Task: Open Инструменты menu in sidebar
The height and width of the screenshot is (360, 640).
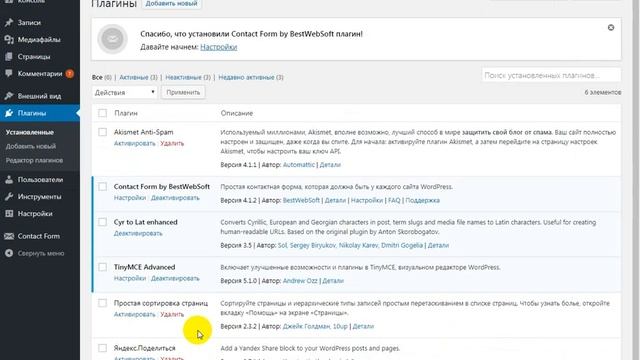Action: click(x=40, y=197)
